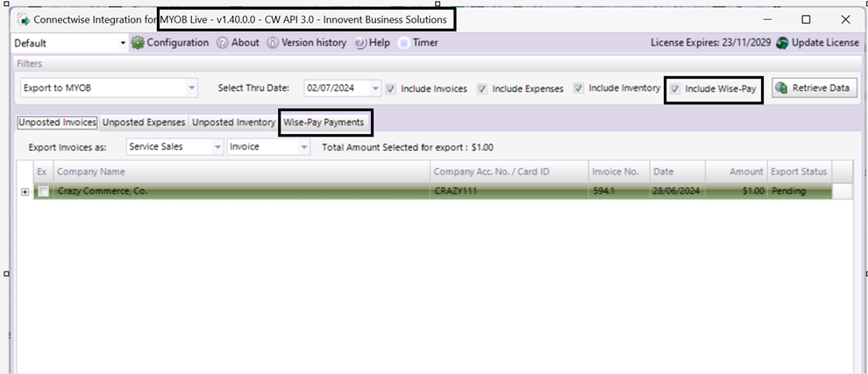Screen dimensions: 868x374
Task: Switch to the Wise-Pay Payments tab
Action: (324, 123)
